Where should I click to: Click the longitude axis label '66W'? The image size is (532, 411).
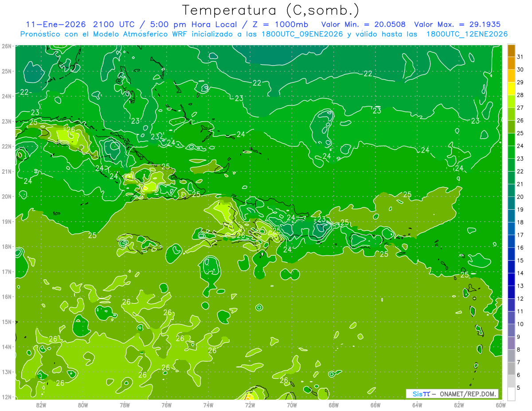coord(376,405)
